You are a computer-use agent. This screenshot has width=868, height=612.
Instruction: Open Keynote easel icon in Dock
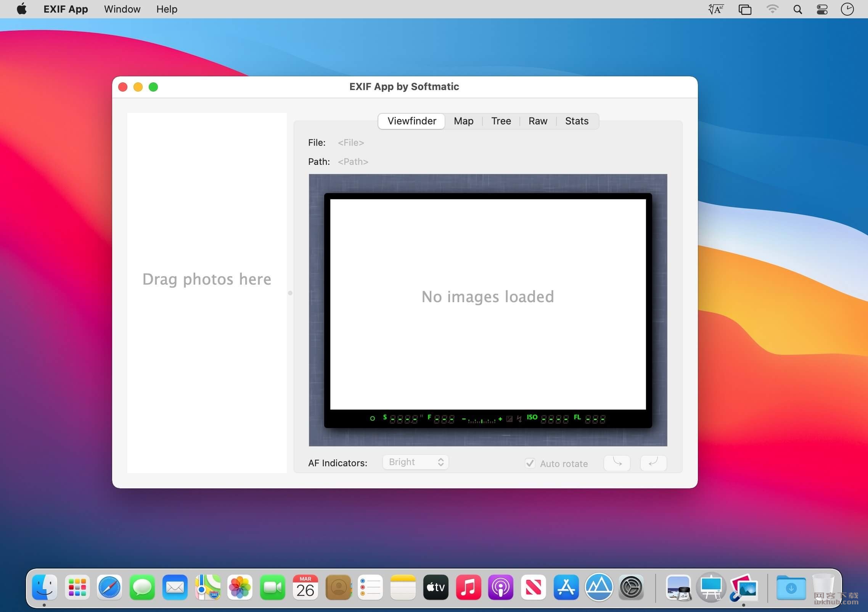[711, 587]
